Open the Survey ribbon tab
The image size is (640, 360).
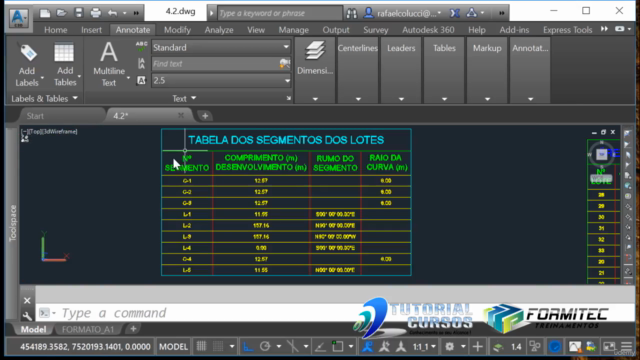tap(376, 30)
